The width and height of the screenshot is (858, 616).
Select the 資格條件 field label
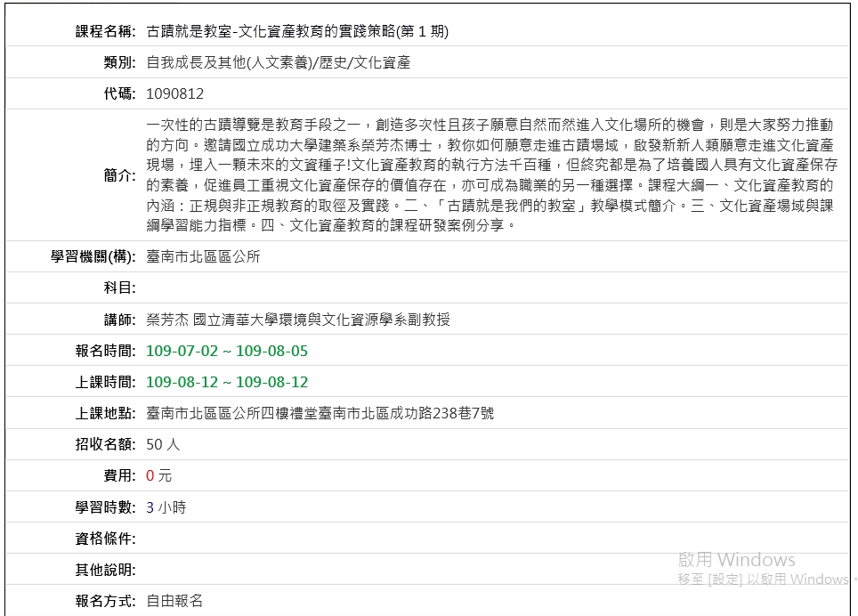click(105, 539)
